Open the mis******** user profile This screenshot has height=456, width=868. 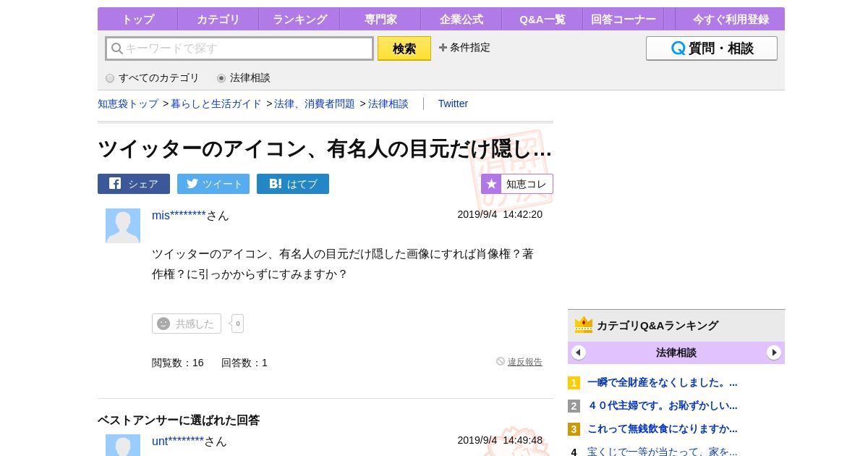179,215
